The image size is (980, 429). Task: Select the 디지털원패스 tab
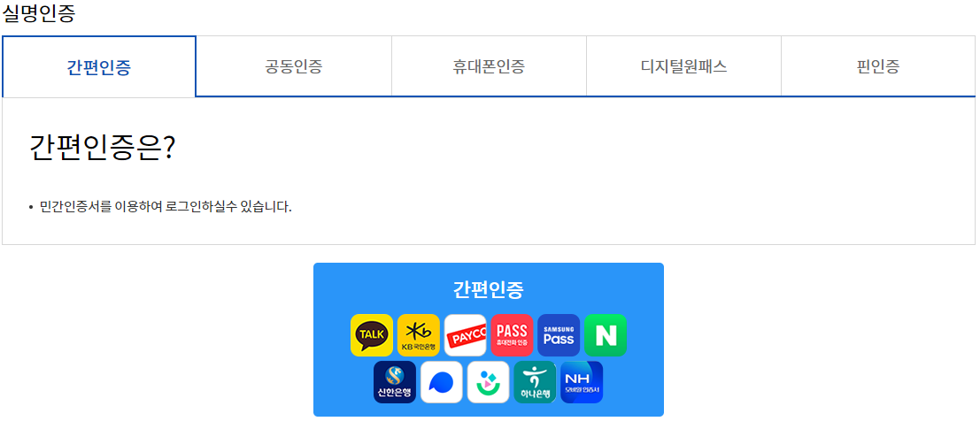(x=683, y=67)
